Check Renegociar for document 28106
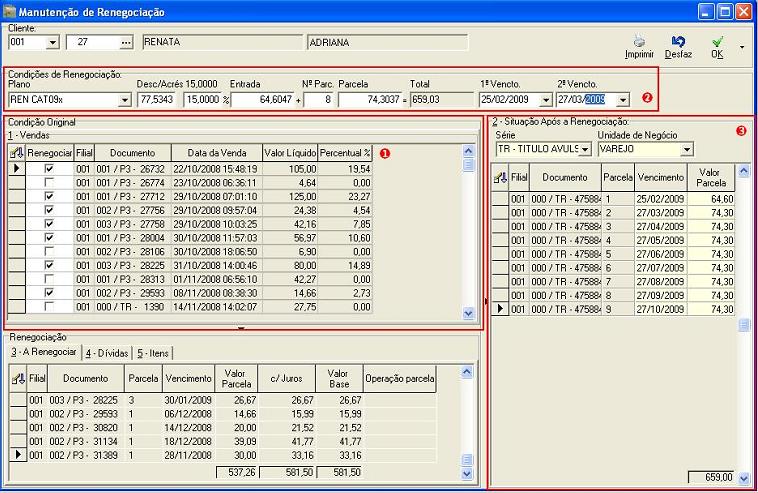 tap(49, 251)
